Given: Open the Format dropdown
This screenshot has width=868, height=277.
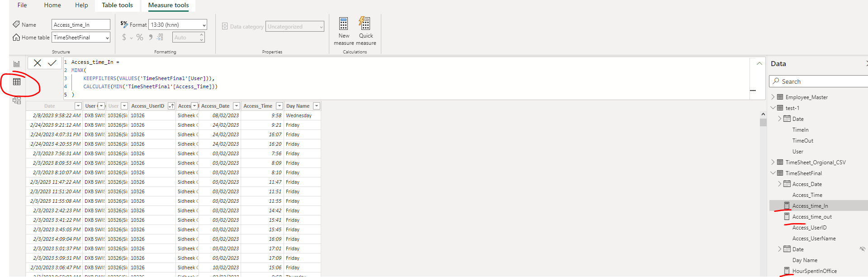Looking at the screenshot, I should (x=204, y=25).
